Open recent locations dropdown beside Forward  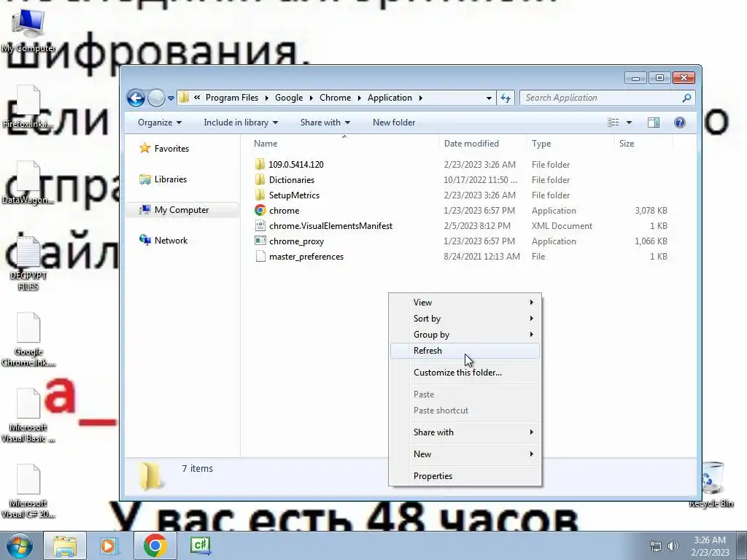(x=171, y=98)
